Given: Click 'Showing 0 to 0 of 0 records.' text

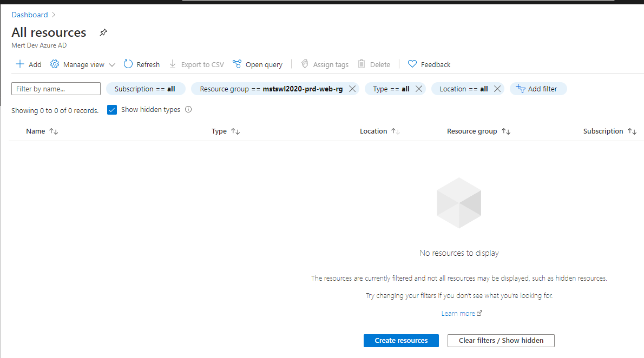Looking at the screenshot, I should click(55, 110).
